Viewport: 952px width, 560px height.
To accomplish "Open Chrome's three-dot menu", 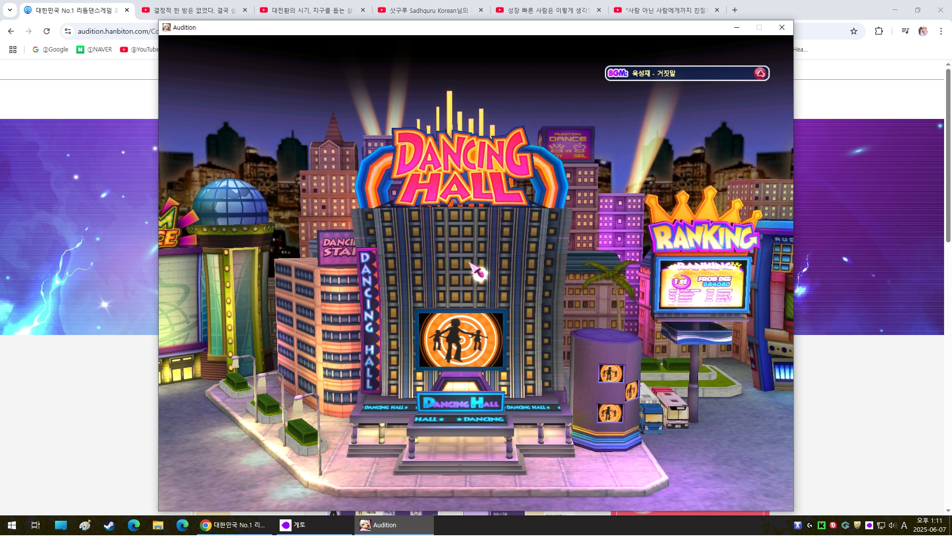I will 941,31.
